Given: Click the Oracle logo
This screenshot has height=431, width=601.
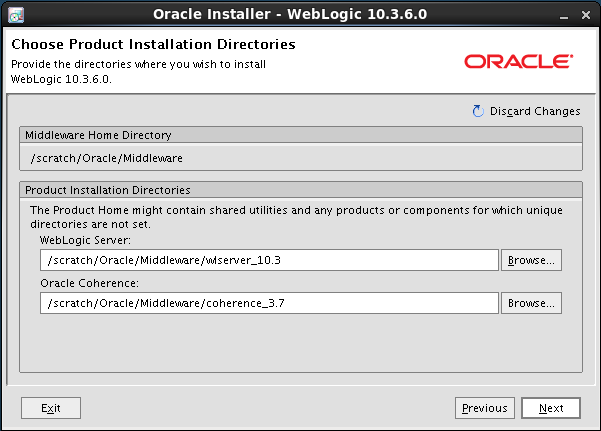Looking at the screenshot, I should click(x=519, y=61).
